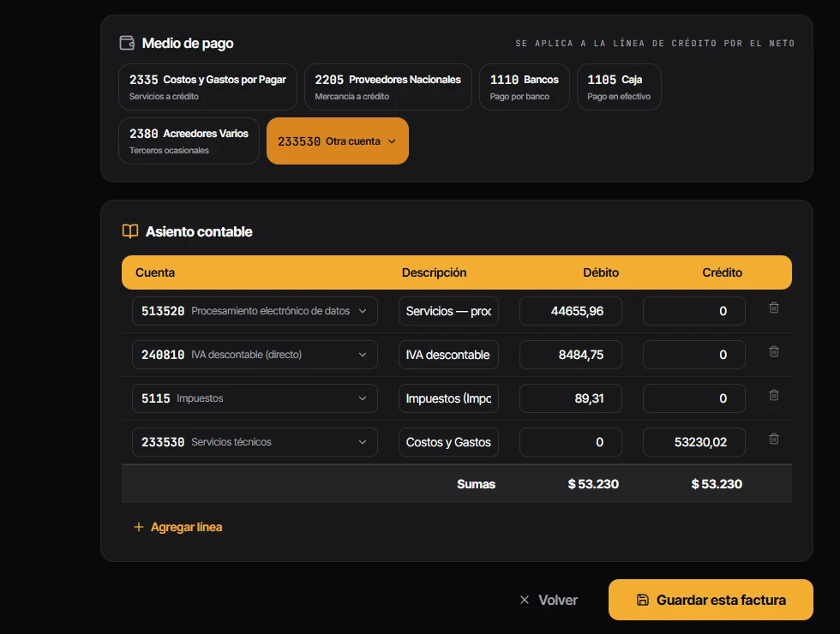Viewport: 840px width, 634px height.
Task: Click the credit field of the 240810 row
Action: 693,355
